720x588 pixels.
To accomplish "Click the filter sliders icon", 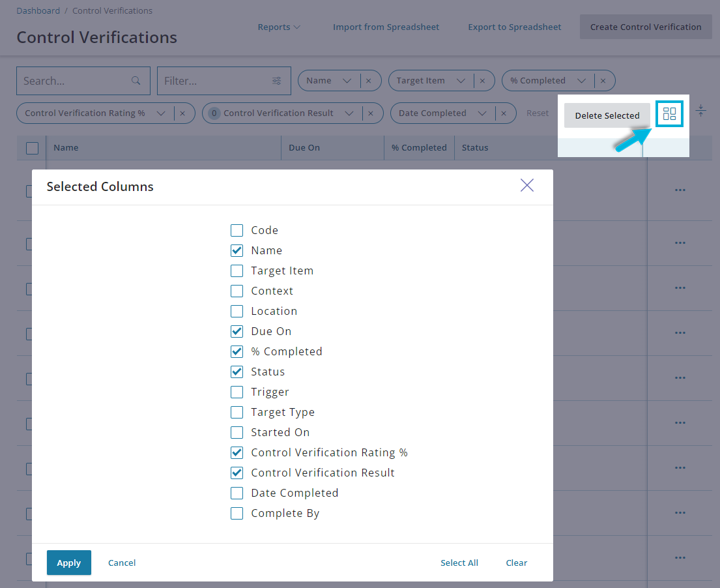I will (x=276, y=81).
